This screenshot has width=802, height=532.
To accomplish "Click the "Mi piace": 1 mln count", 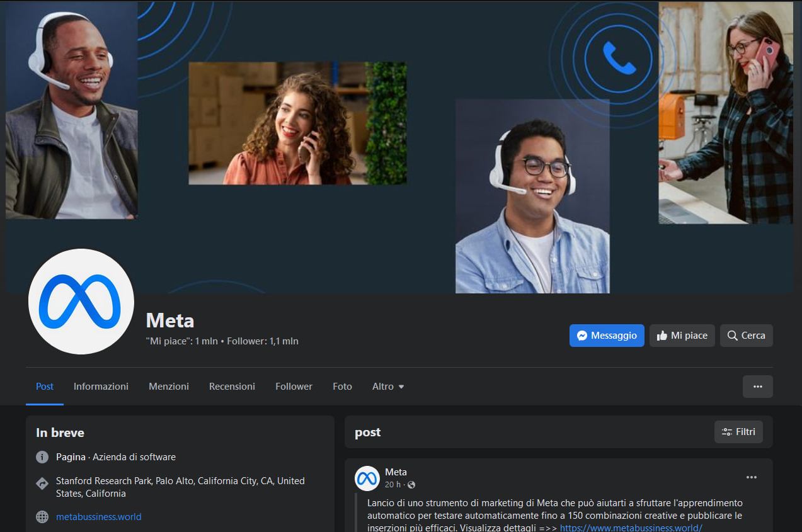I will click(181, 341).
